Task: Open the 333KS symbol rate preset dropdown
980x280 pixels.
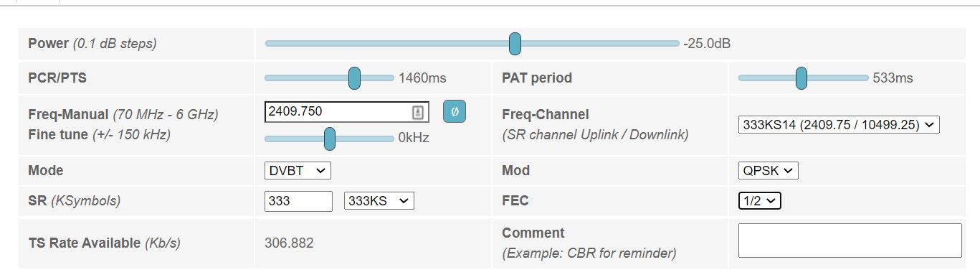Action: pos(379,201)
